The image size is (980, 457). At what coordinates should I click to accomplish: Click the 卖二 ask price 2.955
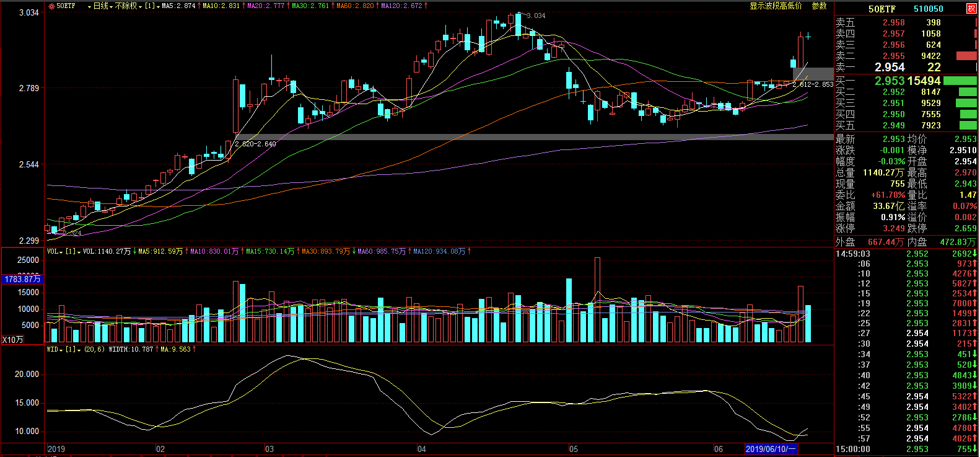tap(893, 56)
